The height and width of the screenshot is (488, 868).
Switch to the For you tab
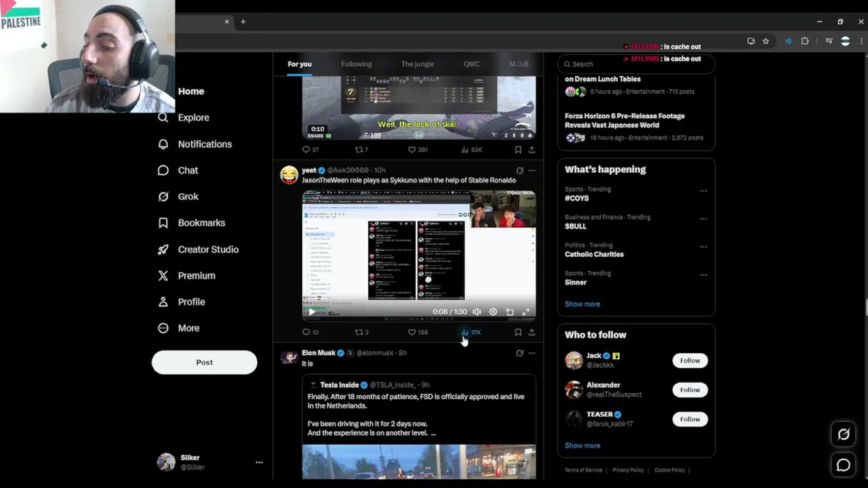pyautogui.click(x=300, y=64)
